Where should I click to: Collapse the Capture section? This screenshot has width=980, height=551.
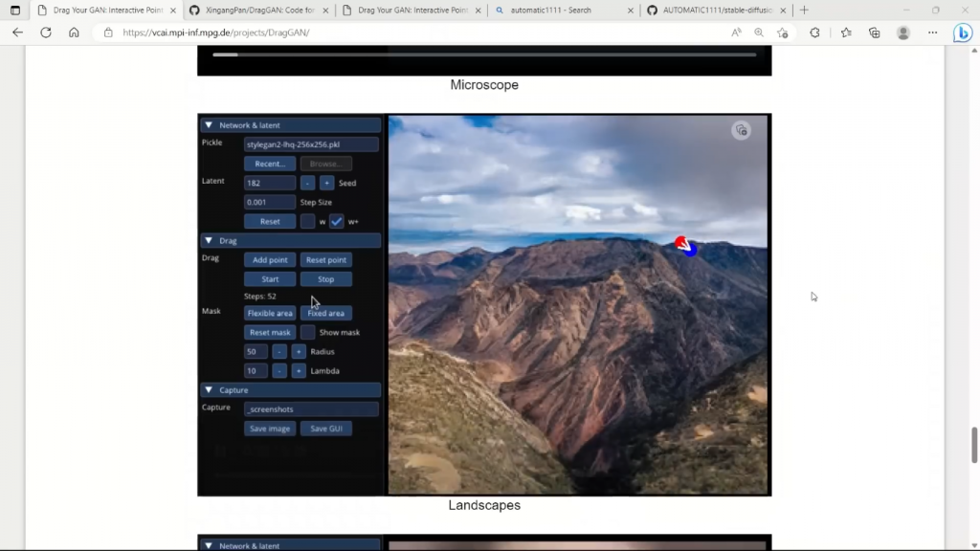209,390
